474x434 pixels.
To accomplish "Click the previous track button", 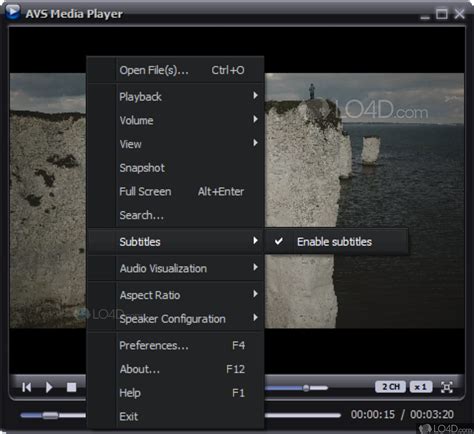I will tap(27, 387).
